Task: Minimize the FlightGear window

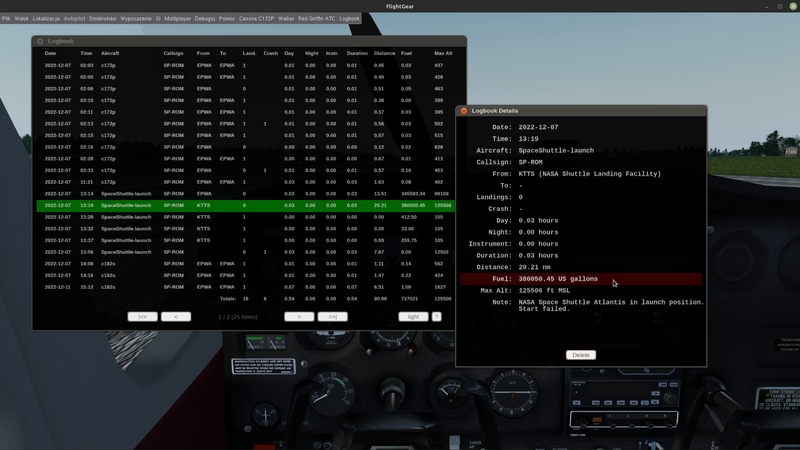Action: pos(766,6)
